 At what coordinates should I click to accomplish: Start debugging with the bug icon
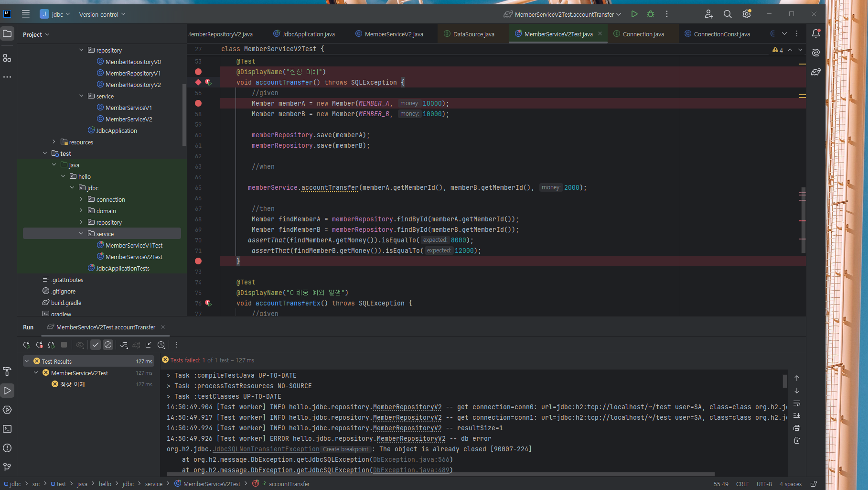(x=651, y=14)
